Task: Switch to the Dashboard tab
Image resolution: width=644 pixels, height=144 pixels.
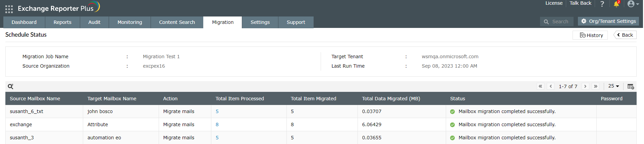Action: (x=24, y=22)
